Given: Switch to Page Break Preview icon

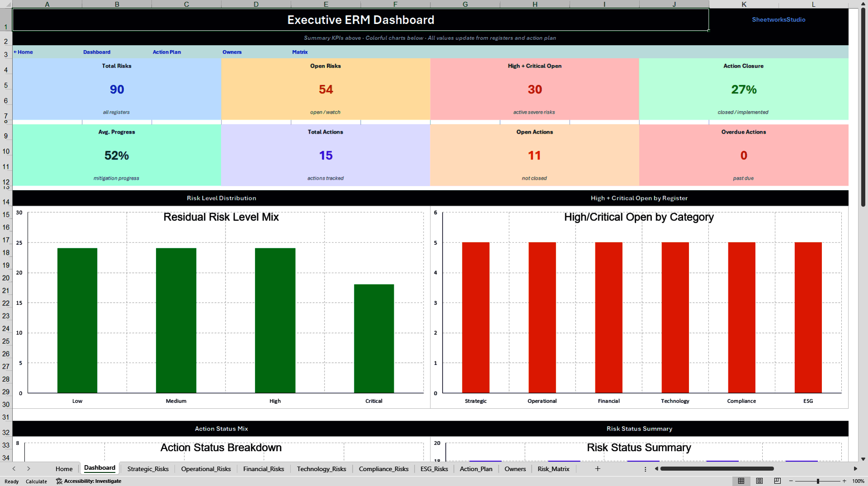Looking at the screenshot, I should 778,481.
